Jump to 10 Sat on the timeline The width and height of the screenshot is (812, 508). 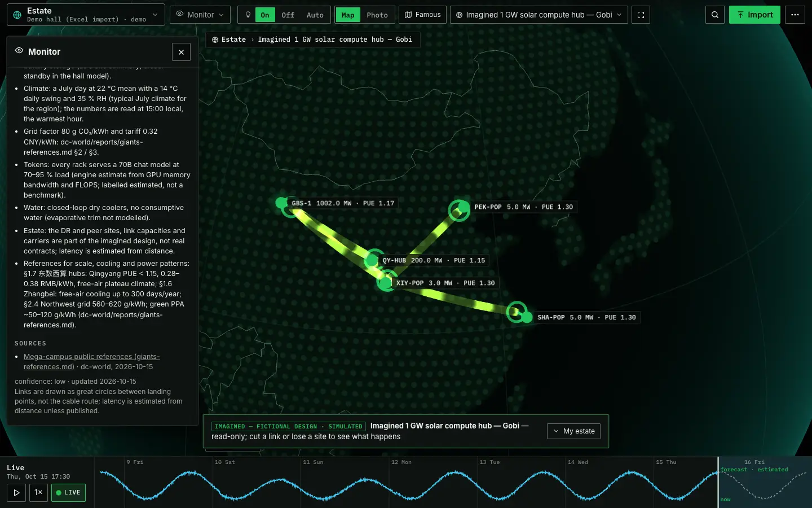click(x=224, y=462)
